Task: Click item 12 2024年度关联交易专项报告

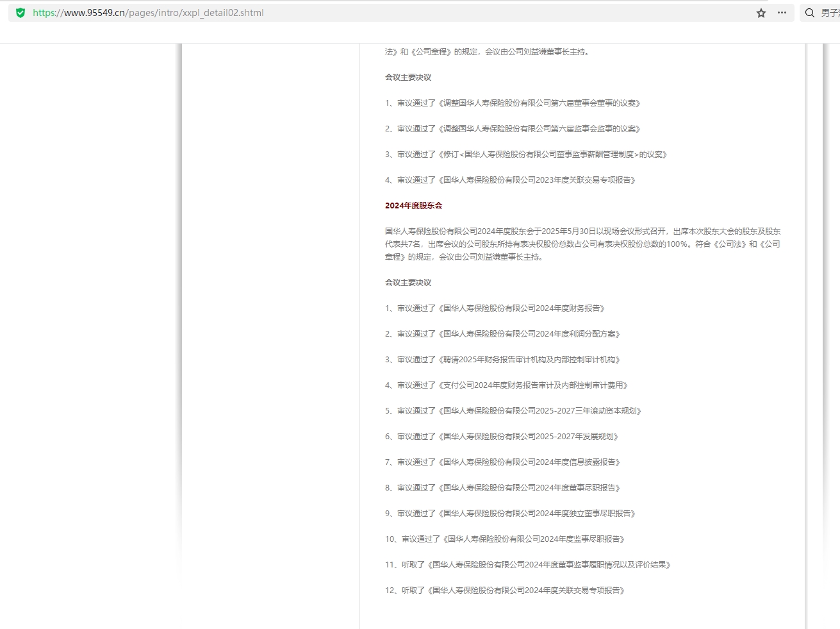Action: click(505, 591)
